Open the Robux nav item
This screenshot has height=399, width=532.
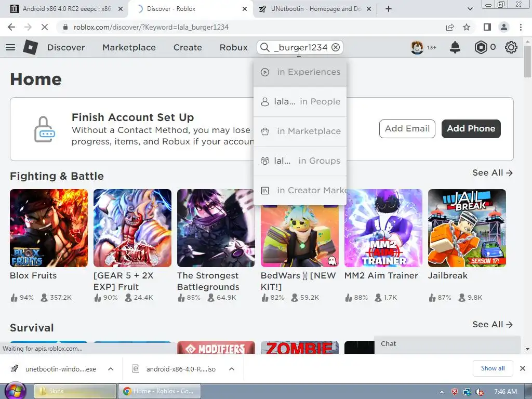click(x=233, y=47)
